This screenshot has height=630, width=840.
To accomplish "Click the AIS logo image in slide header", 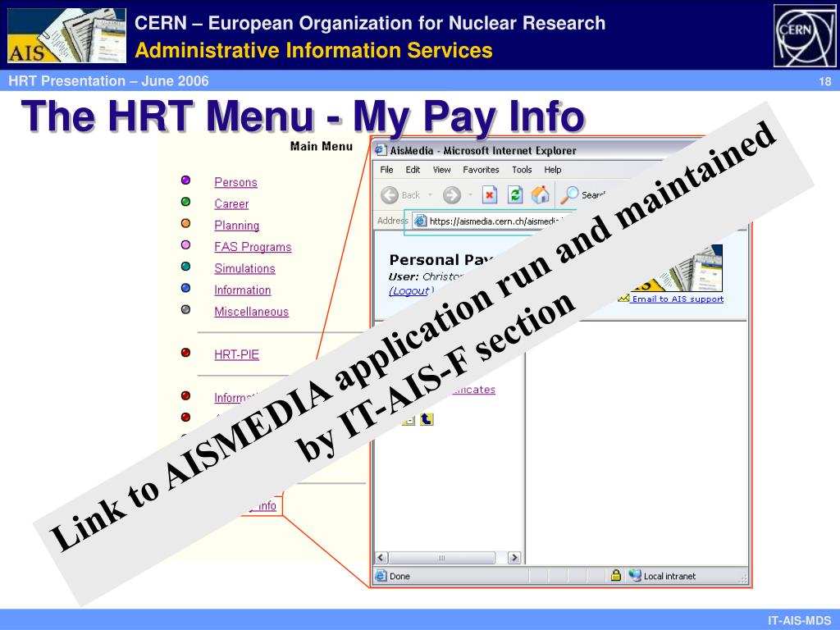I will pos(67,35).
